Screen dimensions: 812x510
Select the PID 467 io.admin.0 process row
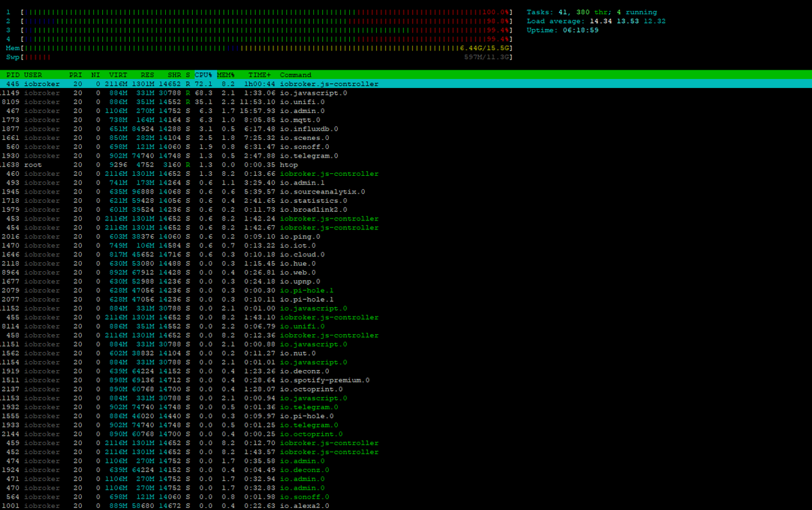click(x=406, y=111)
